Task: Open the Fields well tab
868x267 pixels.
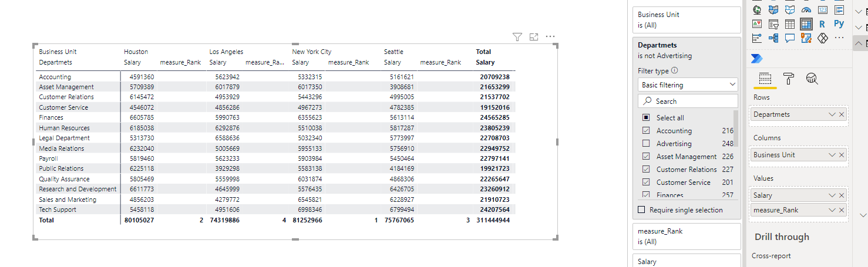Action: pos(765,79)
